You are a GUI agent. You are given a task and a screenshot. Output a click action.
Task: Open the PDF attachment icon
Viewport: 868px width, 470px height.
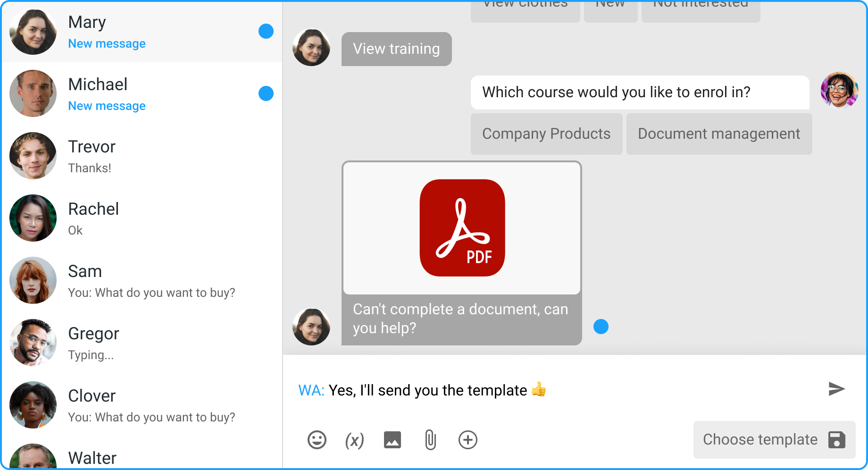pos(462,228)
